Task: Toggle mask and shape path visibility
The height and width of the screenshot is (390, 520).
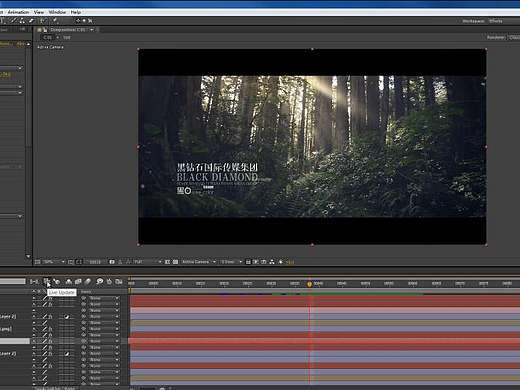Action: [x=79, y=262]
